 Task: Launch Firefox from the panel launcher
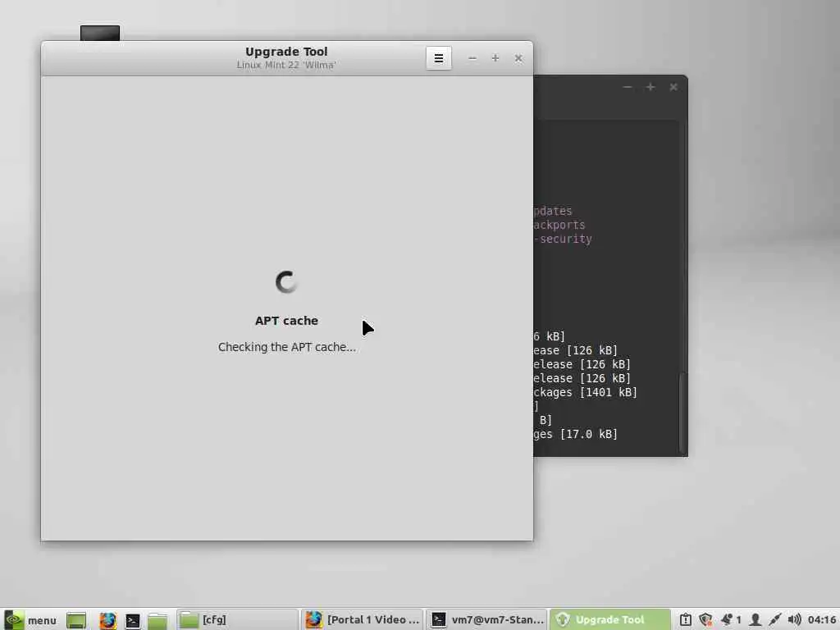pos(107,620)
